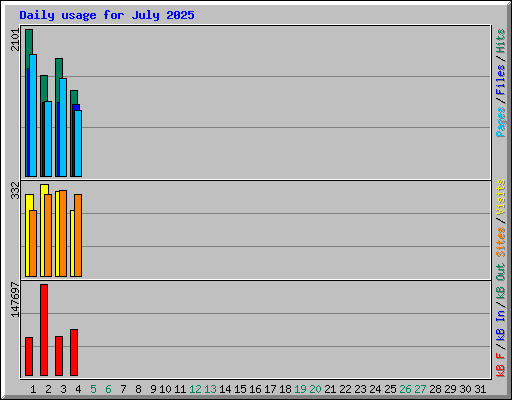This screenshot has width=512, height=400.
Task: Select the yellow visits bar for day 1
Action: 28,235
